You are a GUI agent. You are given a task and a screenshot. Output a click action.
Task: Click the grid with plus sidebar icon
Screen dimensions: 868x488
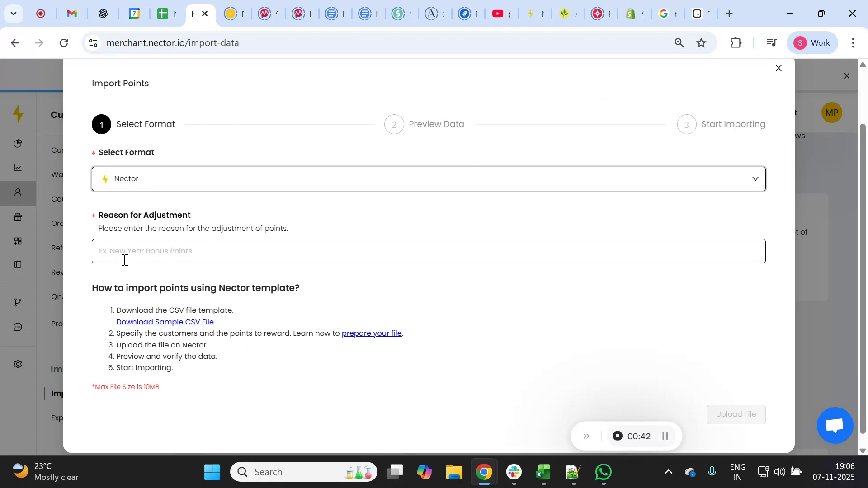[x=18, y=240]
